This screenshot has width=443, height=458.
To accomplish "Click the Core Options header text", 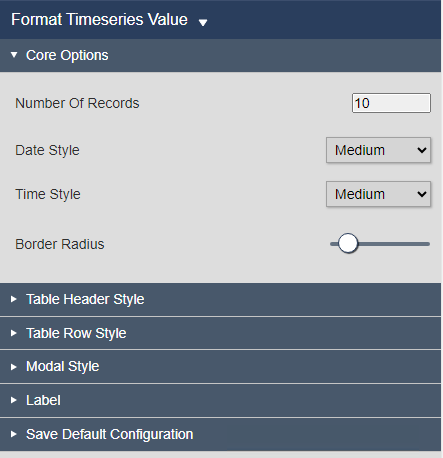I will tap(67, 55).
